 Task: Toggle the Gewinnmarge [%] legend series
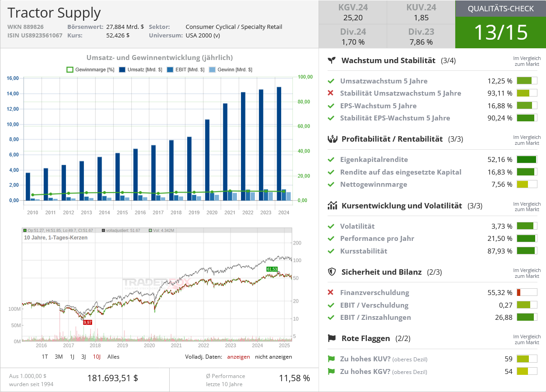pyautogui.click(x=90, y=70)
